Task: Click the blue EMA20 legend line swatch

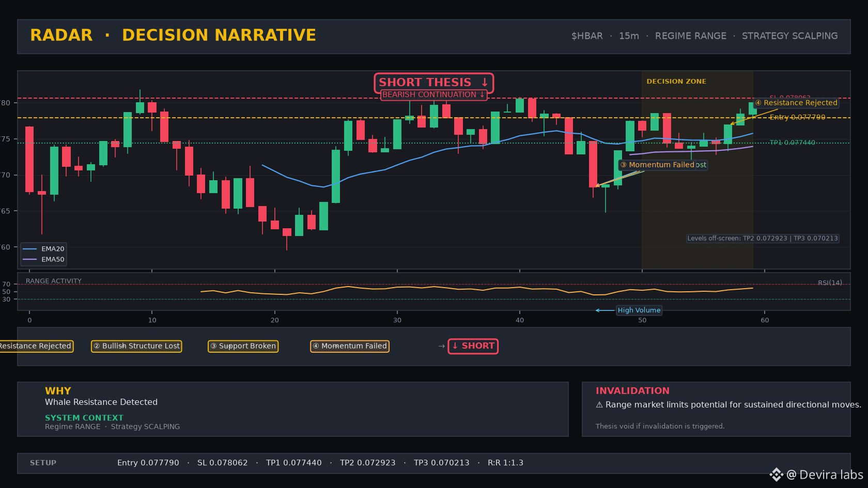Action: (30, 249)
